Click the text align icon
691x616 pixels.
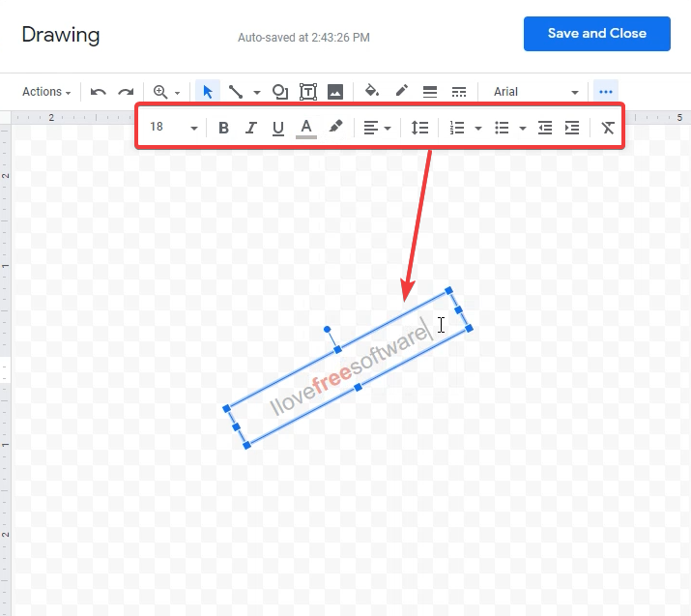(x=370, y=128)
